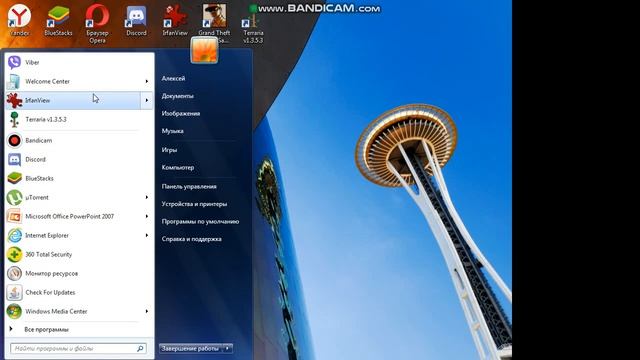Select the BlueStacks label in Start menu
Image resolution: width=640 pixels, height=360 pixels.
coord(39,178)
